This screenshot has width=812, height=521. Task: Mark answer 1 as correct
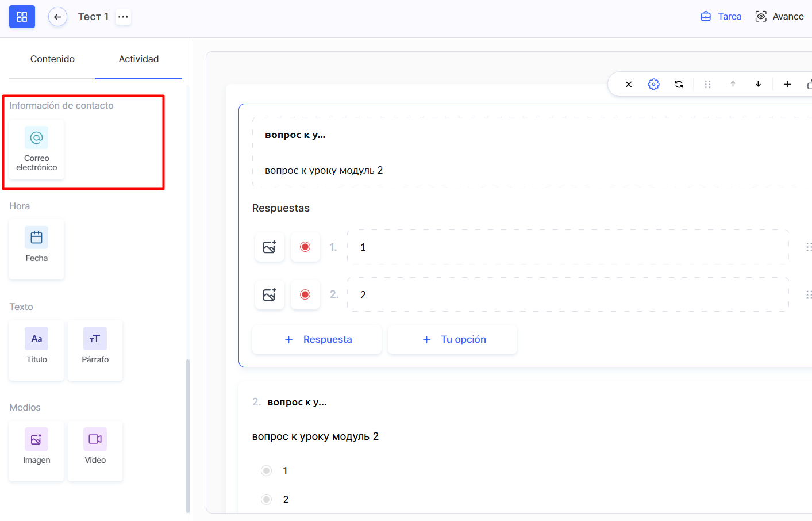[x=305, y=247]
